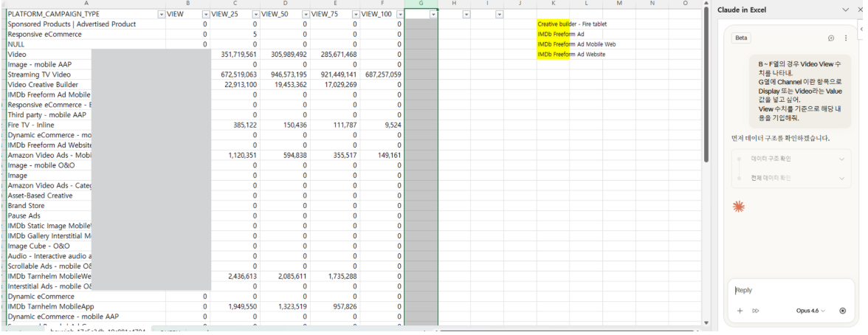Screen dimensions: 868x335
Task: Click the Reply message input field
Action: [790, 290]
